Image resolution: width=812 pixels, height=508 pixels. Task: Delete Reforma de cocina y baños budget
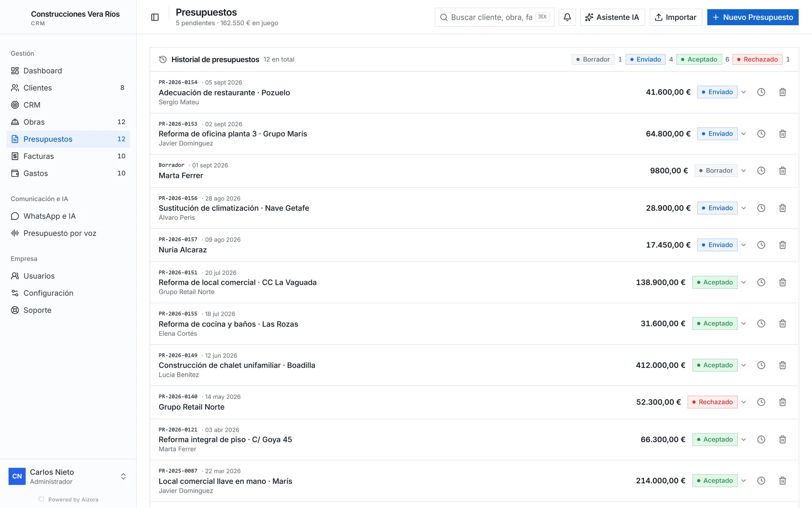783,324
